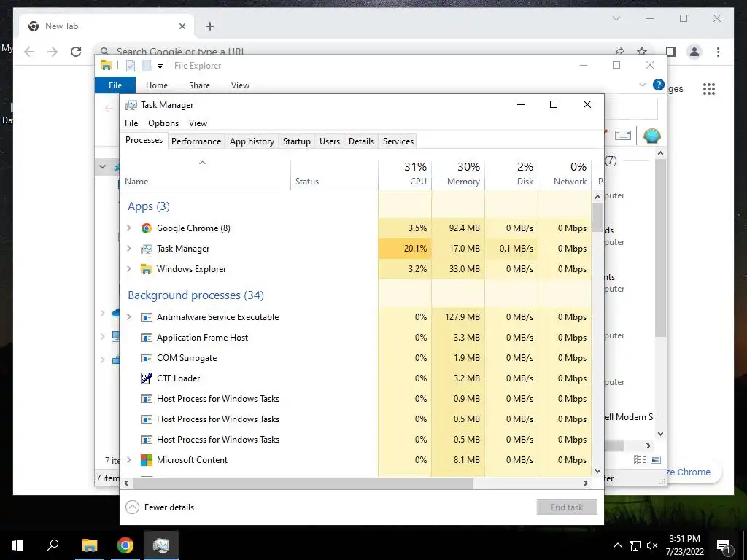
Task: Expand File Explorer ribbon chevron
Action: (642, 85)
